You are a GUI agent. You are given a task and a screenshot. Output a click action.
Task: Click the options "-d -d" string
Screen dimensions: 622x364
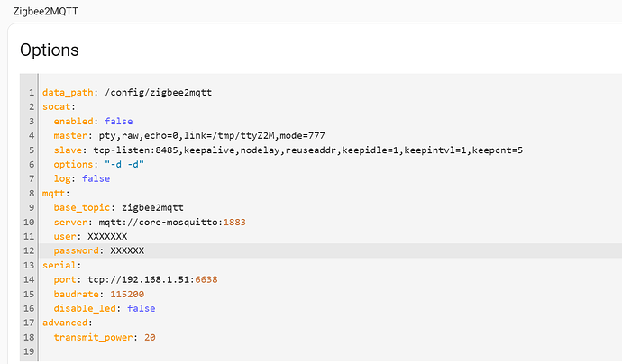[x=124, y=164]
